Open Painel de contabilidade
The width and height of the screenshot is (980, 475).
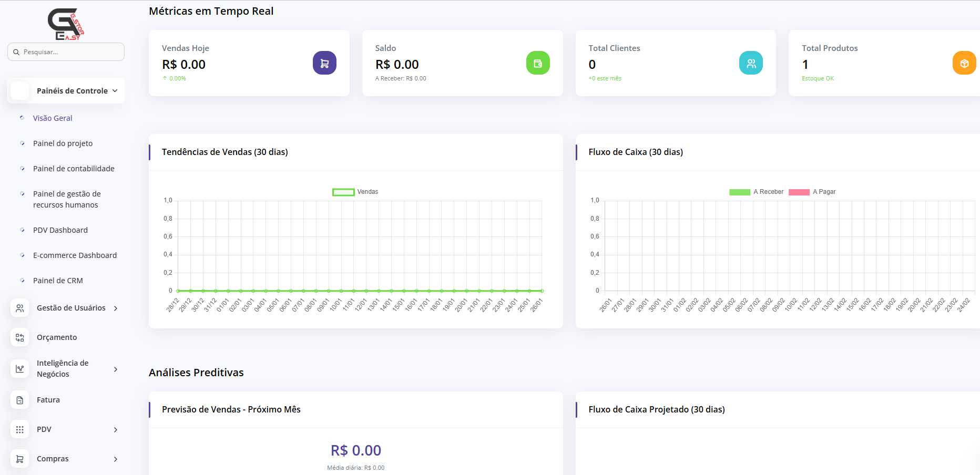74,169
